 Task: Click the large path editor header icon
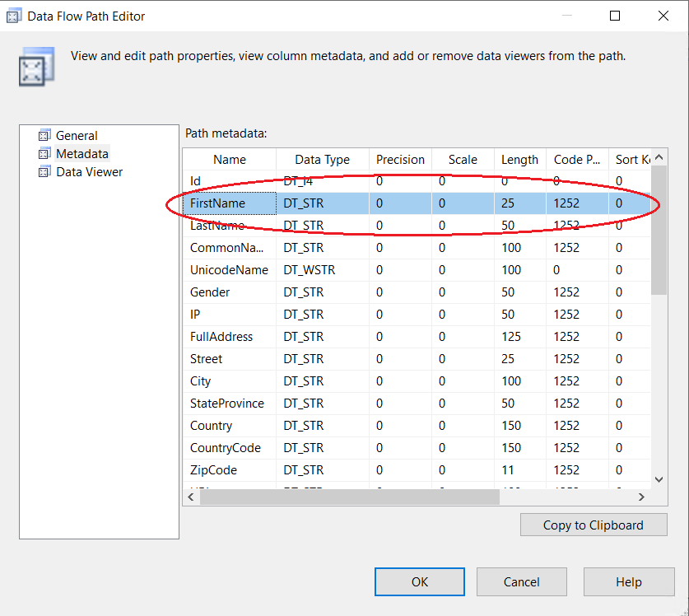point(36,67)
